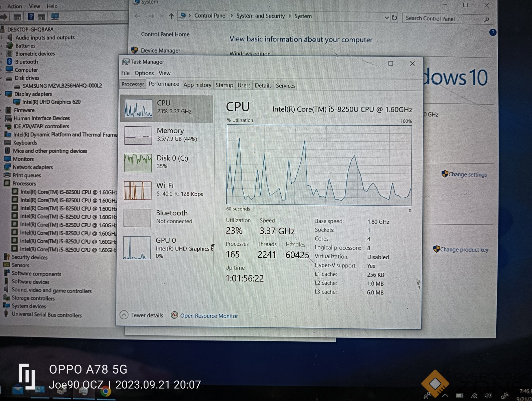Open the Services tab

(x=286, y=86)
